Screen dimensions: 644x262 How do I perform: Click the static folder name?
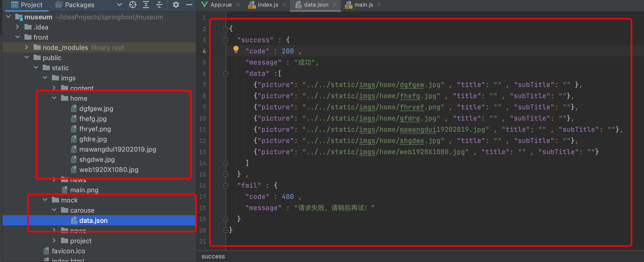[x=60, y=68]
